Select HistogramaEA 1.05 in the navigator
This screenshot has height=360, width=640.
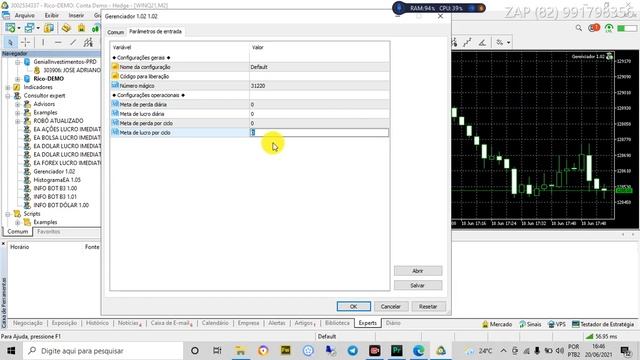[x=57, y=180]
